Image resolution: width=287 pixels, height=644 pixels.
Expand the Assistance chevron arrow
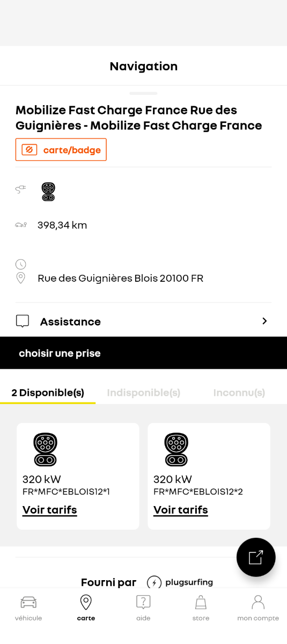coord(264,321)
